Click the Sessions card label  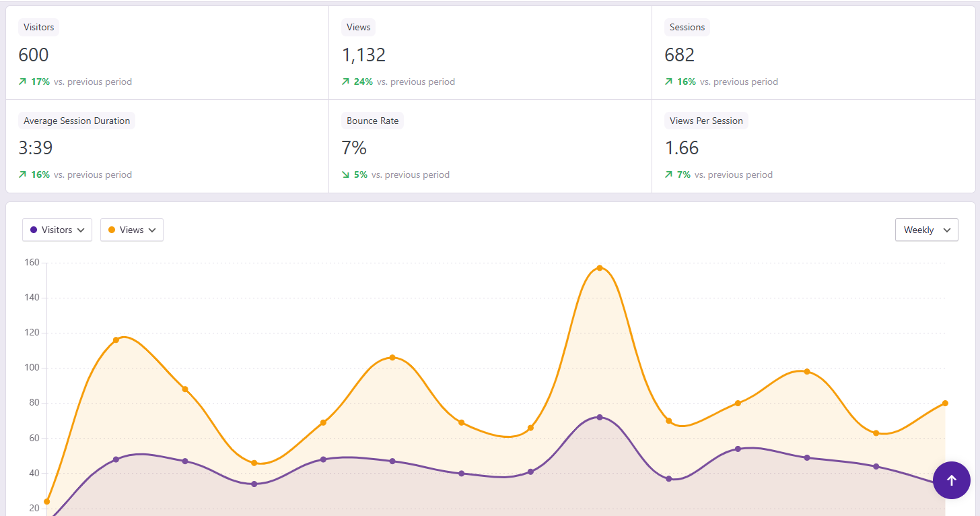687,28
